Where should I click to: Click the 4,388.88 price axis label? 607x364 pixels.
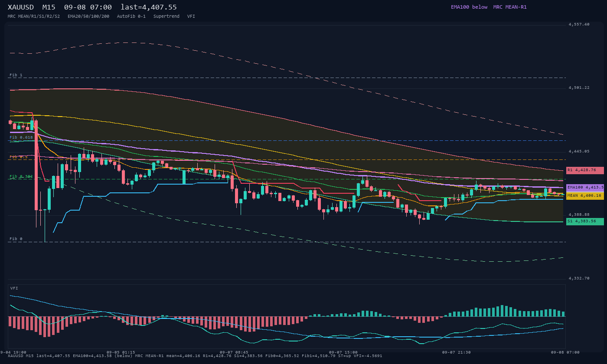[x=579, y=214]
